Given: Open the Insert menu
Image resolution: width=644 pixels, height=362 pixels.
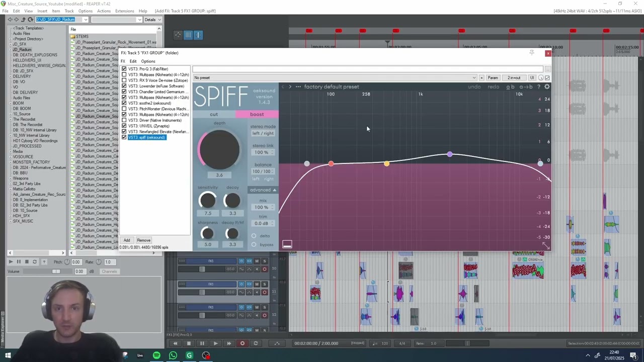Looking at the screenshot, I should 42,11.
